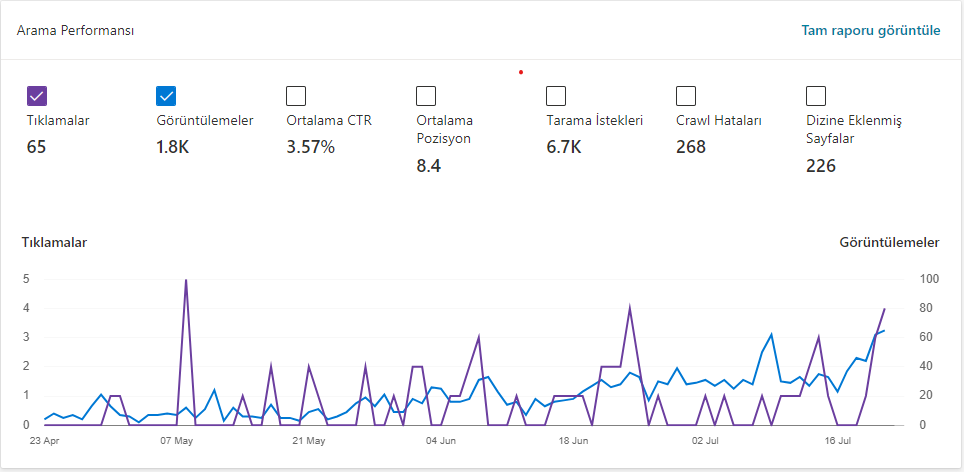Click the 65 clicks total value
The height and width of the screenshot is (472, 964).
36,148
